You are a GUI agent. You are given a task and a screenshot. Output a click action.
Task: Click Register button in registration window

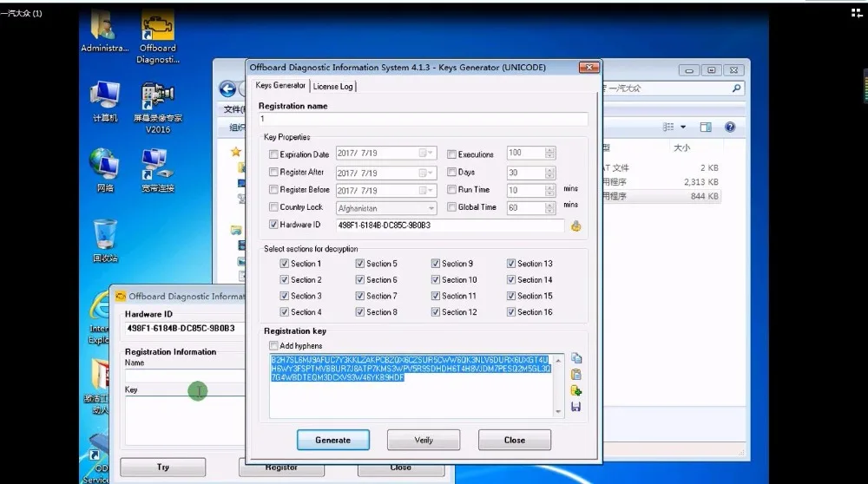281,468
